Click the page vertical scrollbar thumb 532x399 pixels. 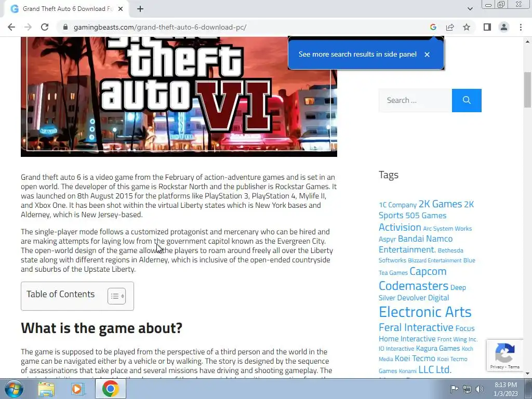(528, 89)
